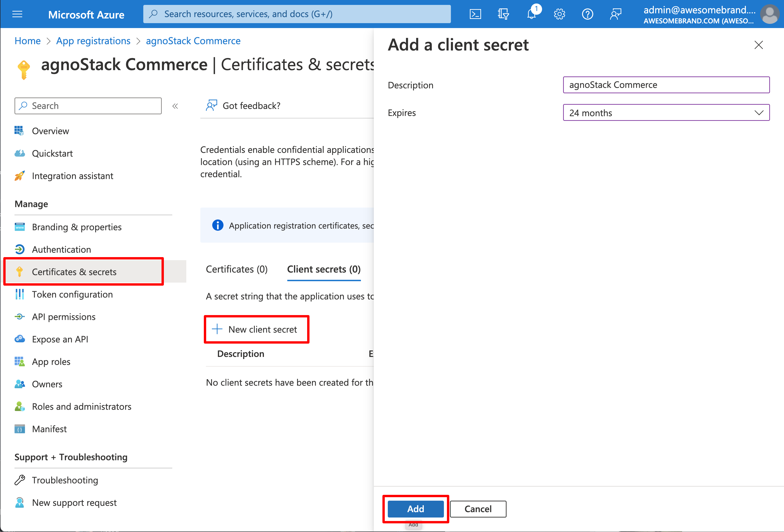The image size is (784, 532).
Task: Click the Manifest braces icon
Action: tap(20, 429)
